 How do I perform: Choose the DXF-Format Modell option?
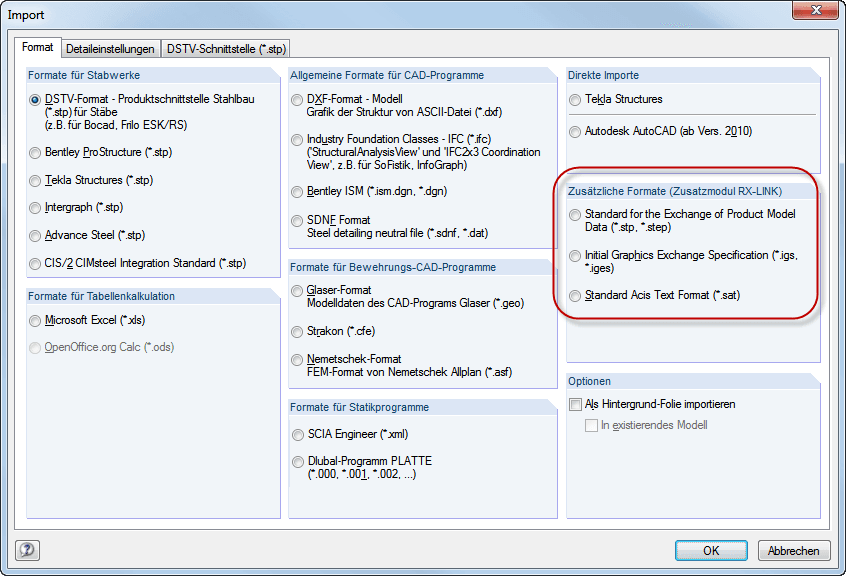click(x=297, y=100)
